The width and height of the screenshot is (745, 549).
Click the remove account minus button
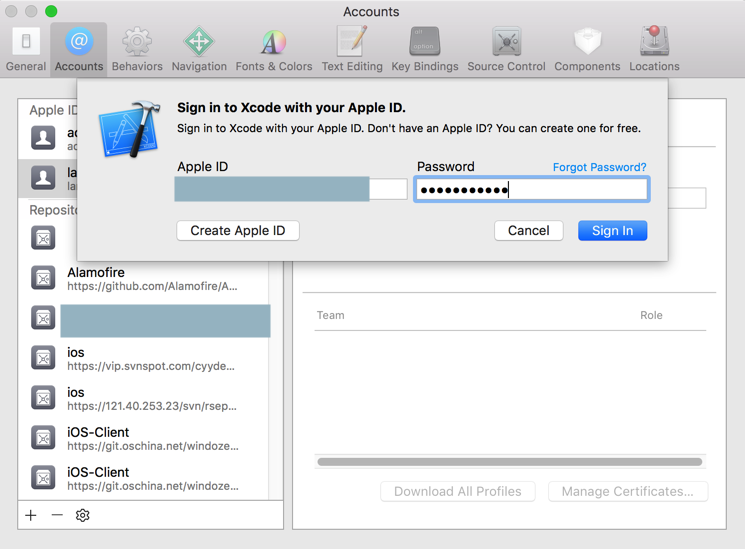(x=57, y=515)
